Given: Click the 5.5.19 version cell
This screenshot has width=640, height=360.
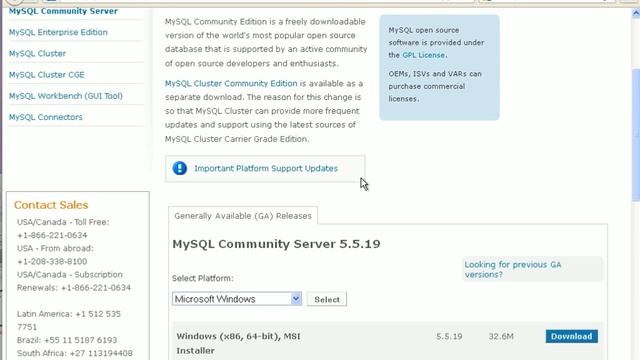Looking at the screenshot, I should [449, 336].
